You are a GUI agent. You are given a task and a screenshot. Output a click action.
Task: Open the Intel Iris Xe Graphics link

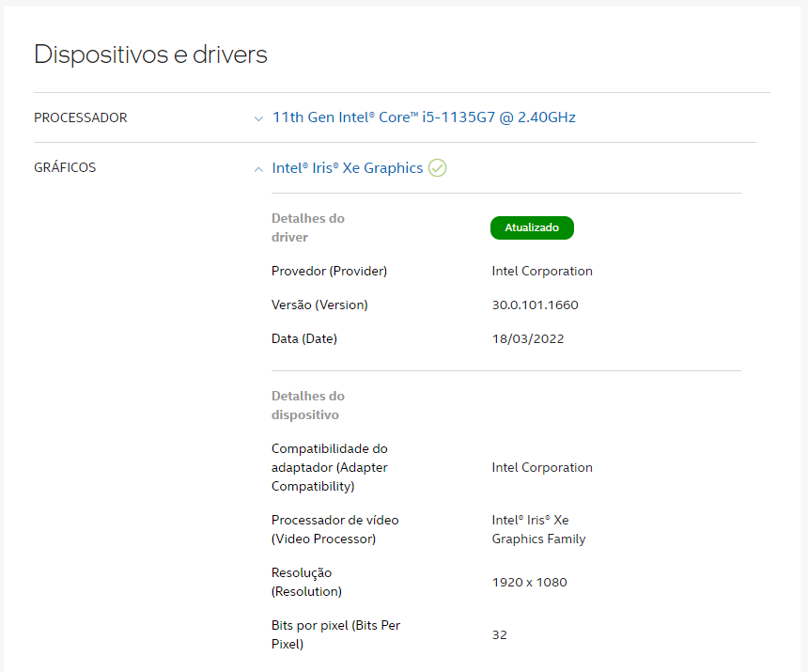click(348, 168)
